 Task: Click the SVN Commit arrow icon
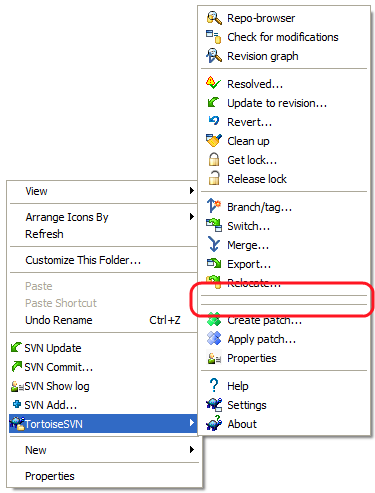coord(17,366)
